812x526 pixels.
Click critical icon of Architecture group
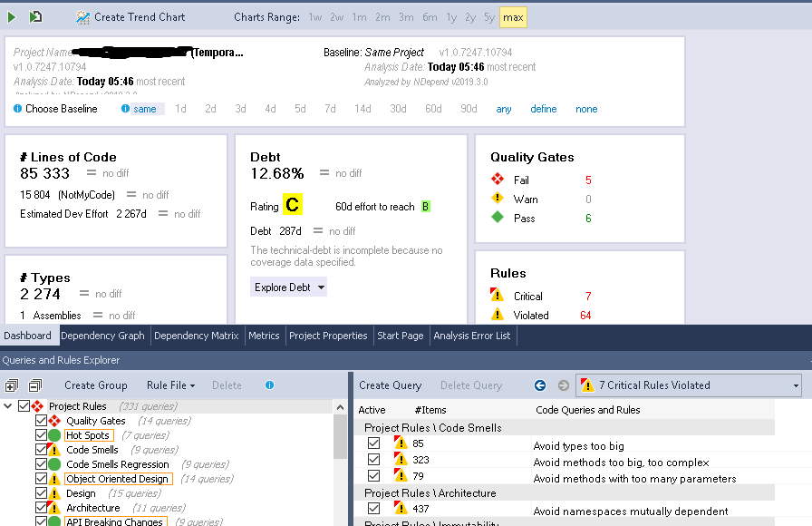(x=54, y=507)
